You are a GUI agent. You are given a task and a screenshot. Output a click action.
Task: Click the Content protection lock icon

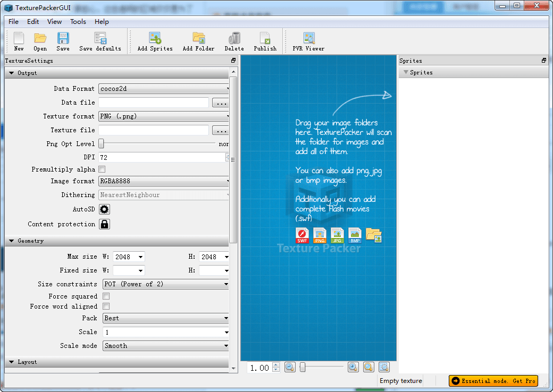click(104, 224)
